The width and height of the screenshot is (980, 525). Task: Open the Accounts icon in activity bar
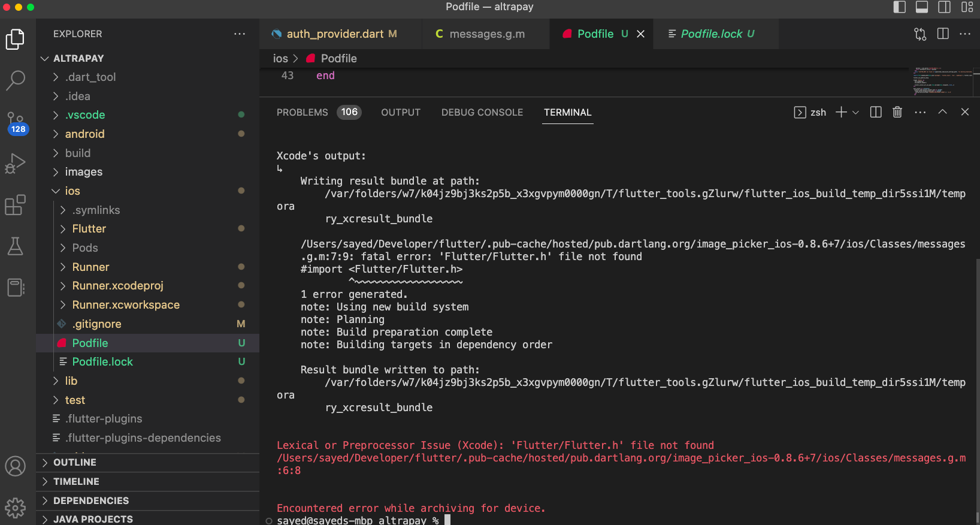[16, 466]
